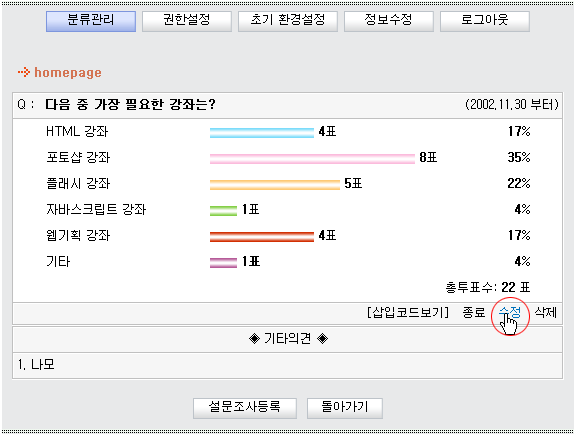Click the purple 기타 result bar

point(223,263)
